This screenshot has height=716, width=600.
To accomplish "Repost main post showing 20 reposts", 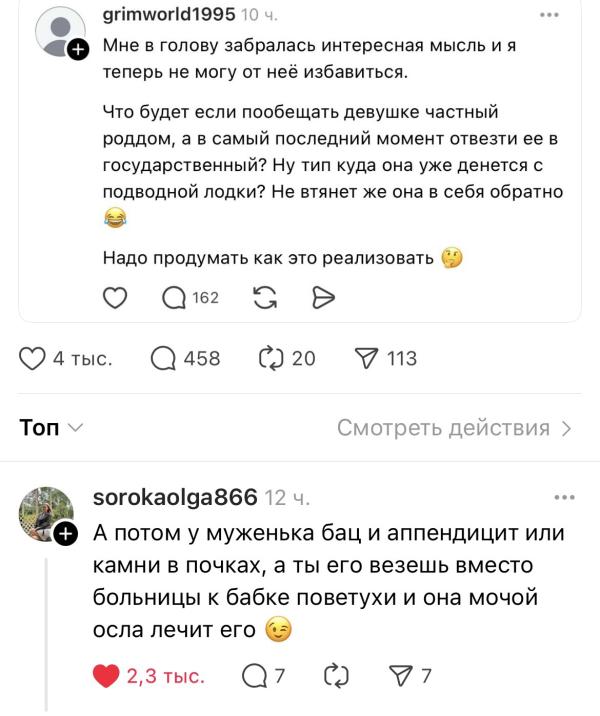I will (271, 359).
